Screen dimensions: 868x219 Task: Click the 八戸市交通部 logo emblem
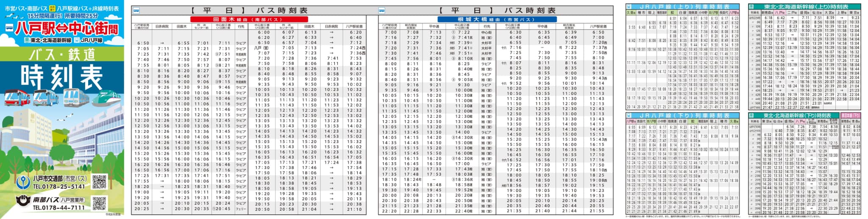pos(23,183)
